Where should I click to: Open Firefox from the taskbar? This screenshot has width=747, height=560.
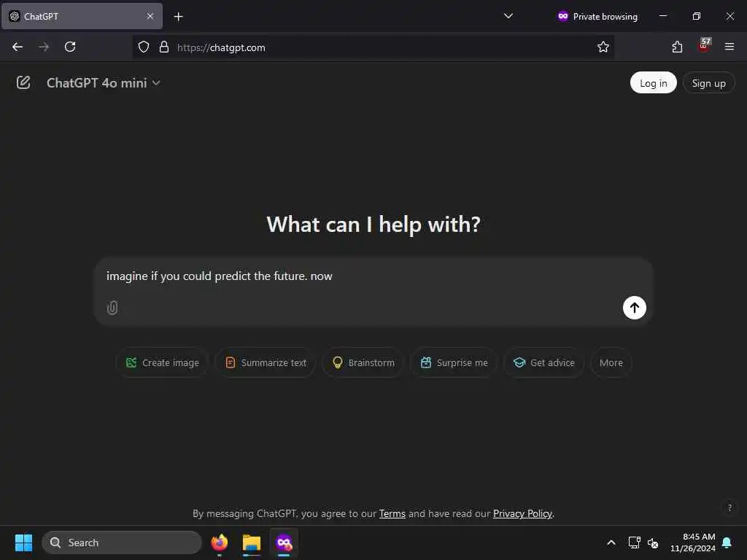219,542
